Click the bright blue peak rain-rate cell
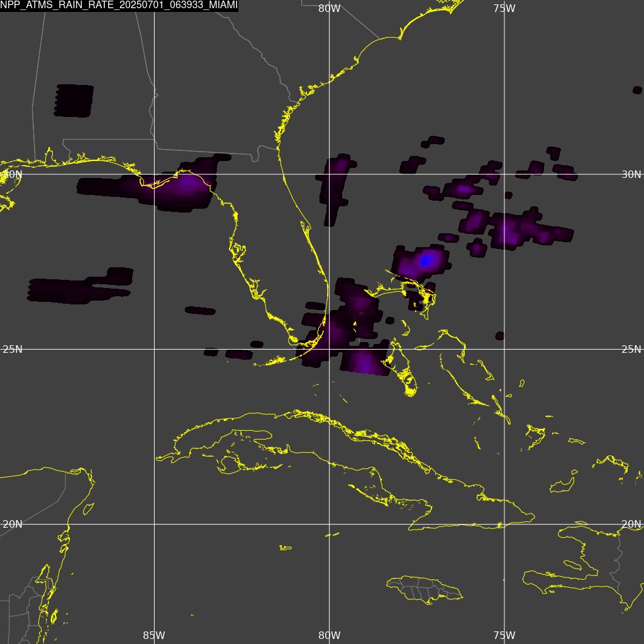The width and height of the screenshot is (644, 644). click(x=426, y=260)
